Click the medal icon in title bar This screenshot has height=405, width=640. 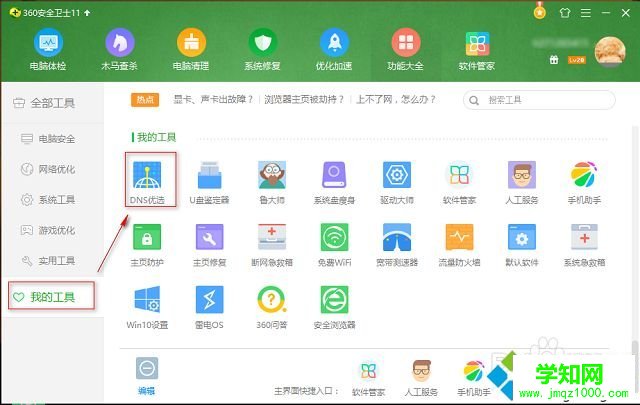click(540, 11)
